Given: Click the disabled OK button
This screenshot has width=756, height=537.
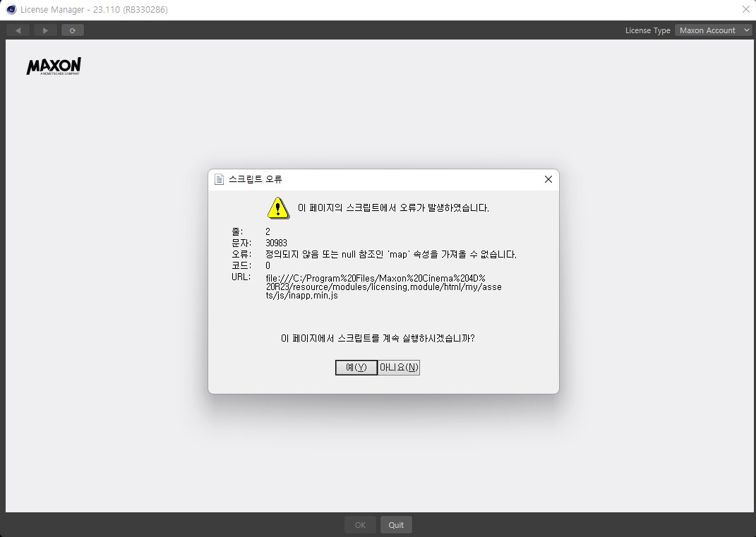Looking at the screenshot, I should click(360, 525).
